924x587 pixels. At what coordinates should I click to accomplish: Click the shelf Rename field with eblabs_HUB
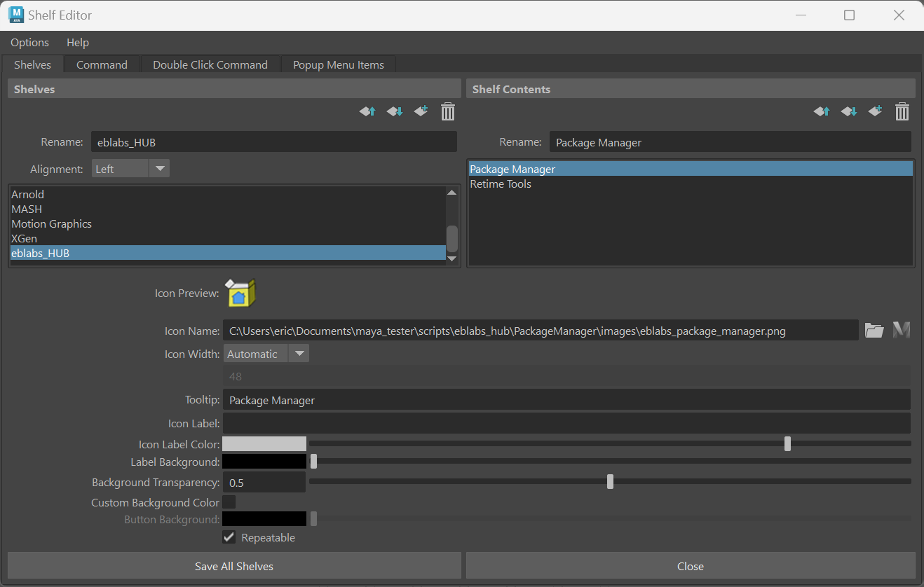click(x=274, y=142)
